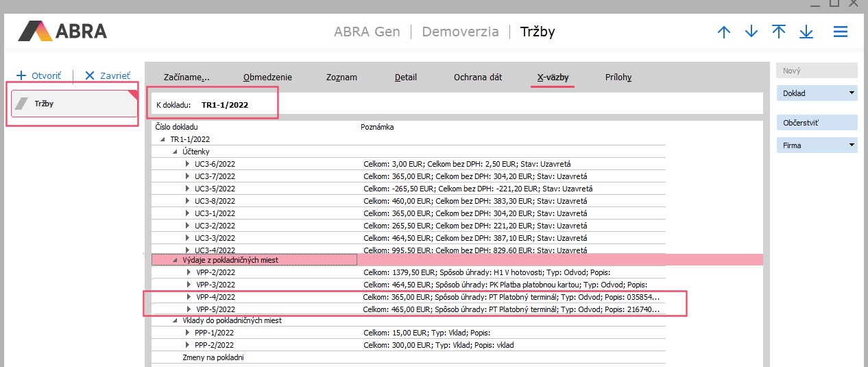Click the up arrow navigation icon

(724, 32)
